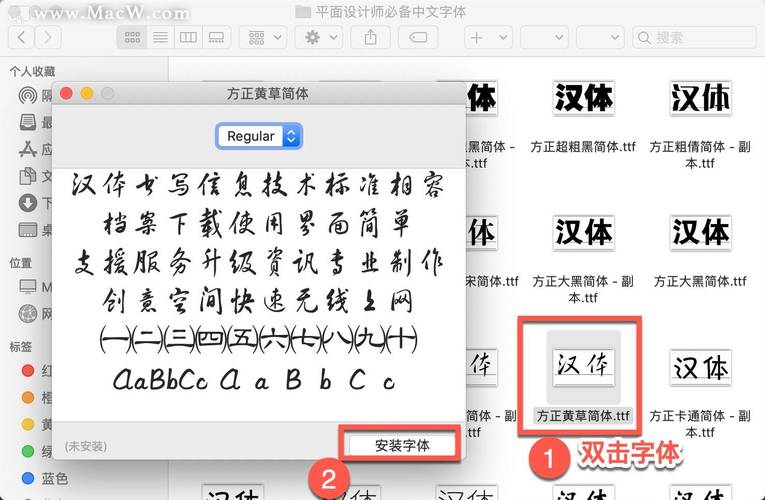765x500 pixels.
Task: Click the 位置 sidebar section header
Action: tap(20, 263)
